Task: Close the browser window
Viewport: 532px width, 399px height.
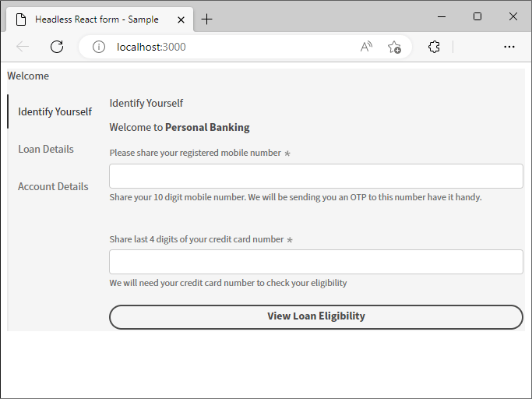Action: (x=513, y=16)
